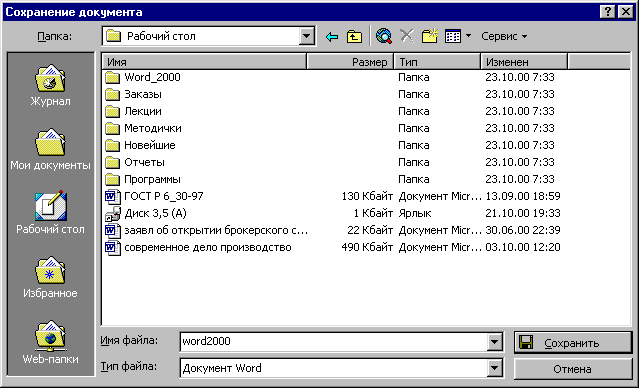This screenshot has height=388, width=639.
Task: Sort by the Имя column header
Action: click(x=204, y=62)
